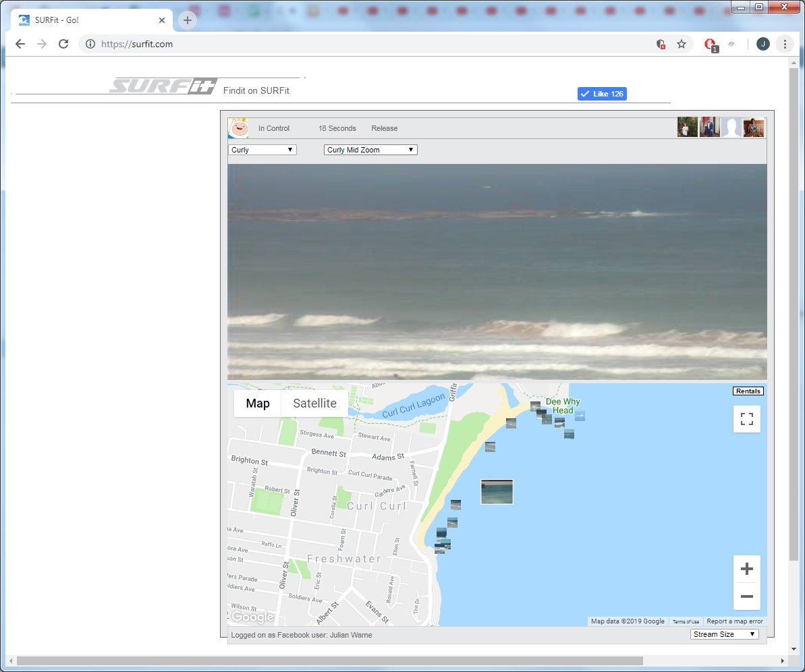Click the large camera thumbnail on map

pos(497,492)
